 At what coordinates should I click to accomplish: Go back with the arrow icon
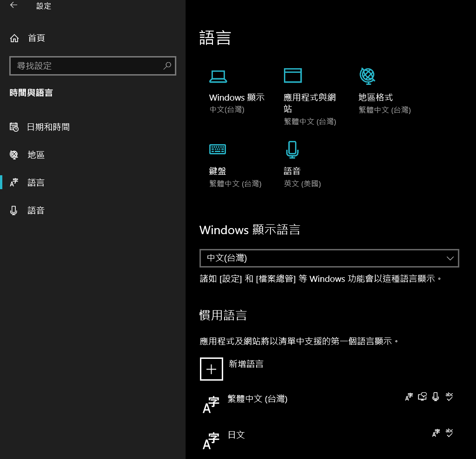13,5
